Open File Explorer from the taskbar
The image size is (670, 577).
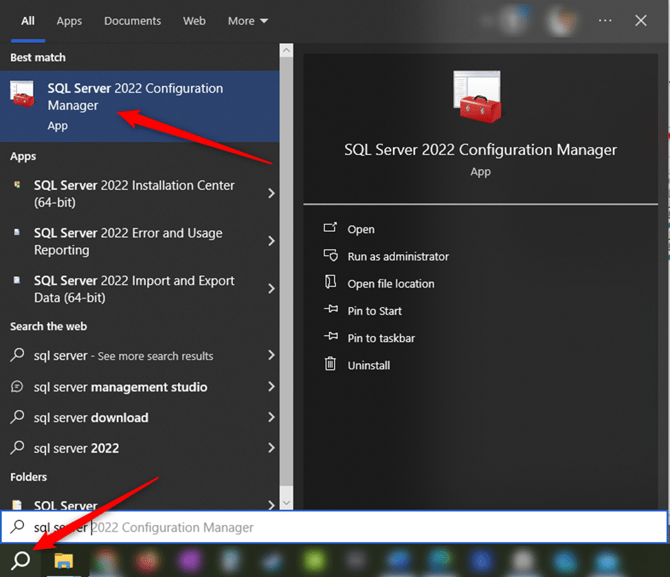point(65,560)
